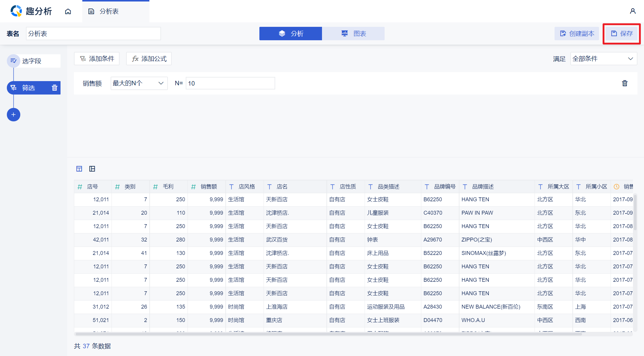Click the horizontal table scrollbar
644x356 pixels.
pyautogui.click(x=328, y=334)
